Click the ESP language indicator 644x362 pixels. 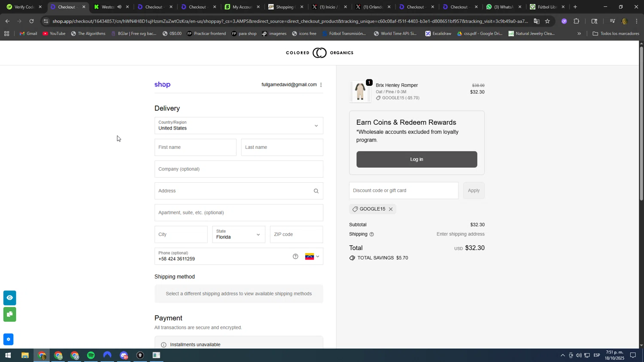coord(597,356)
